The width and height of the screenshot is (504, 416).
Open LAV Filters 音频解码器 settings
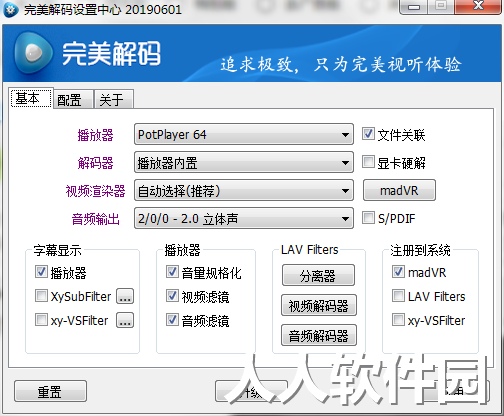tap(319, 335)
